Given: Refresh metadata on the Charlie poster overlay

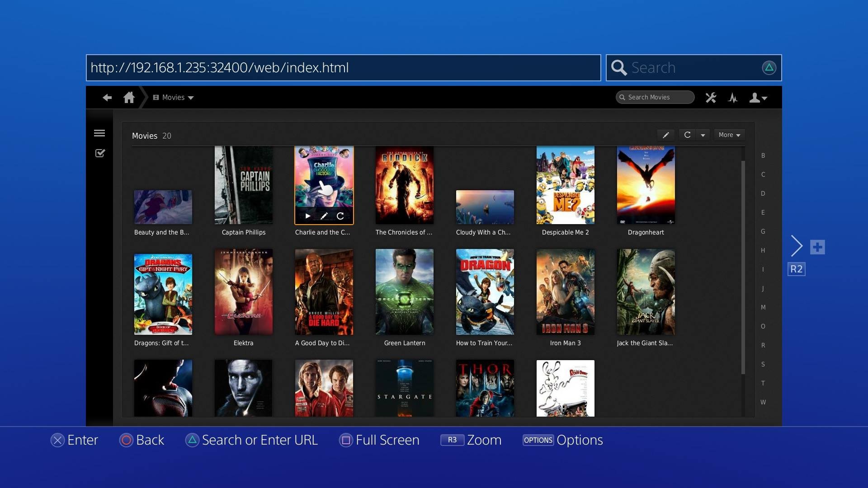Looking at the screenshot, I should click(340, 216).
